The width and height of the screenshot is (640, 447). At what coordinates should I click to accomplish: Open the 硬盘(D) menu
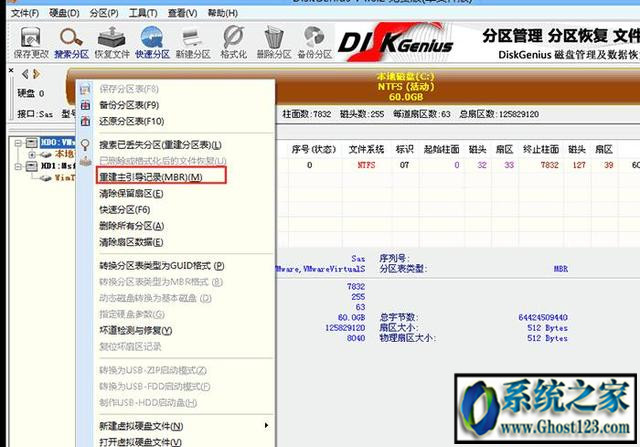click(64, 13)
